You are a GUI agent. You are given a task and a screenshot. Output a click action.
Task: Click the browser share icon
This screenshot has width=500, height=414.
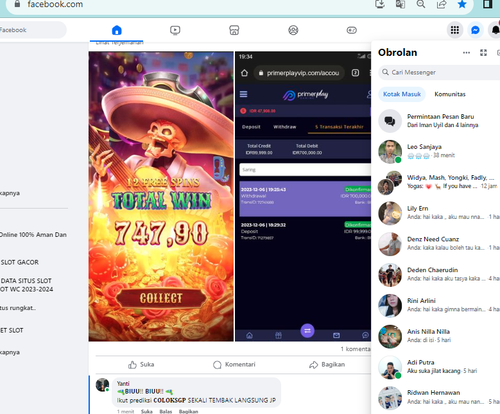click(441, 4)
